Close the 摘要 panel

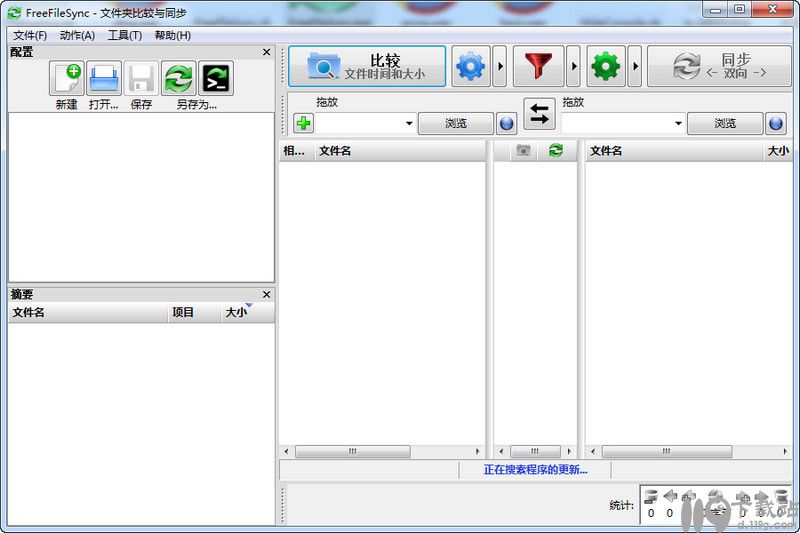(x=266, y=295)
